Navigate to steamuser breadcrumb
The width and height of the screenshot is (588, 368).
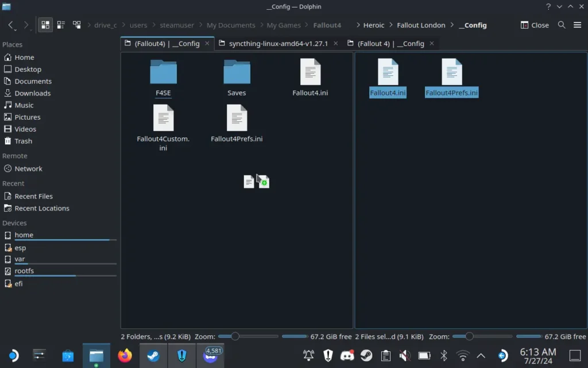177,25
